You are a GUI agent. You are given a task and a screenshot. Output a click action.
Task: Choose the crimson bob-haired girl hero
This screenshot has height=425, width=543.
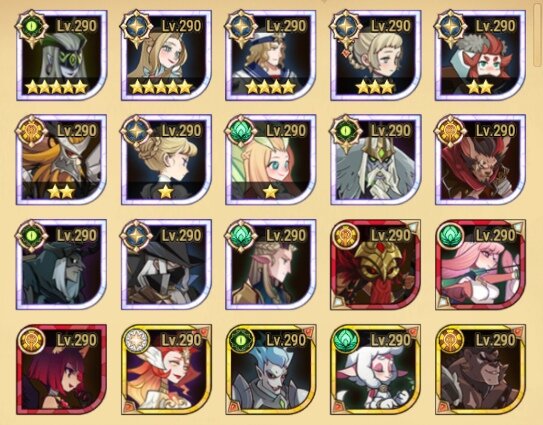tap(62, 370)
